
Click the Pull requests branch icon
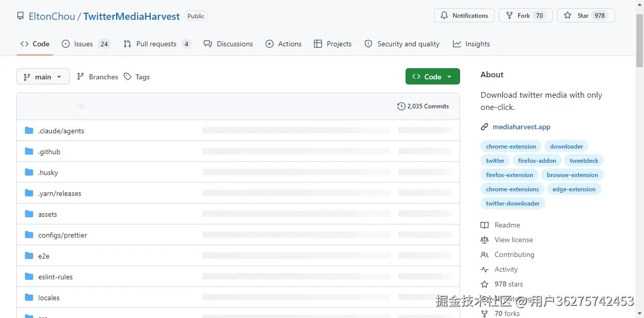(127, 44)
